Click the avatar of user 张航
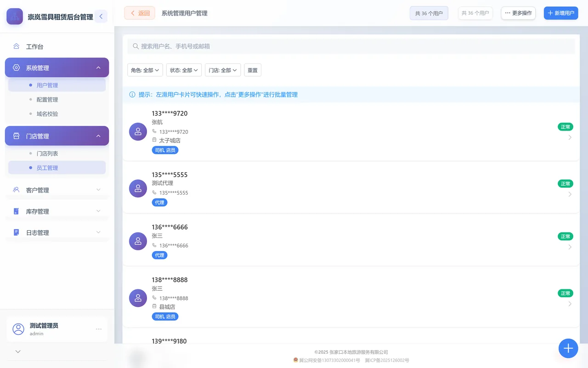 (138, 132)
